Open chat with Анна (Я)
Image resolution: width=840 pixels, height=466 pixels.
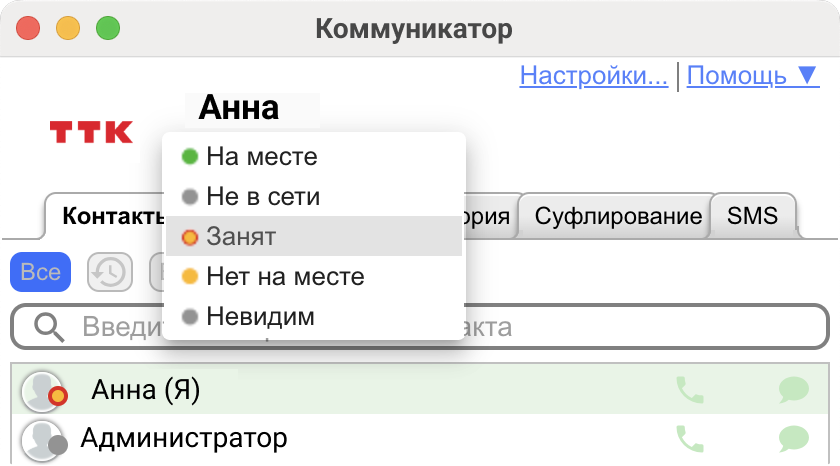pos(793,390)
